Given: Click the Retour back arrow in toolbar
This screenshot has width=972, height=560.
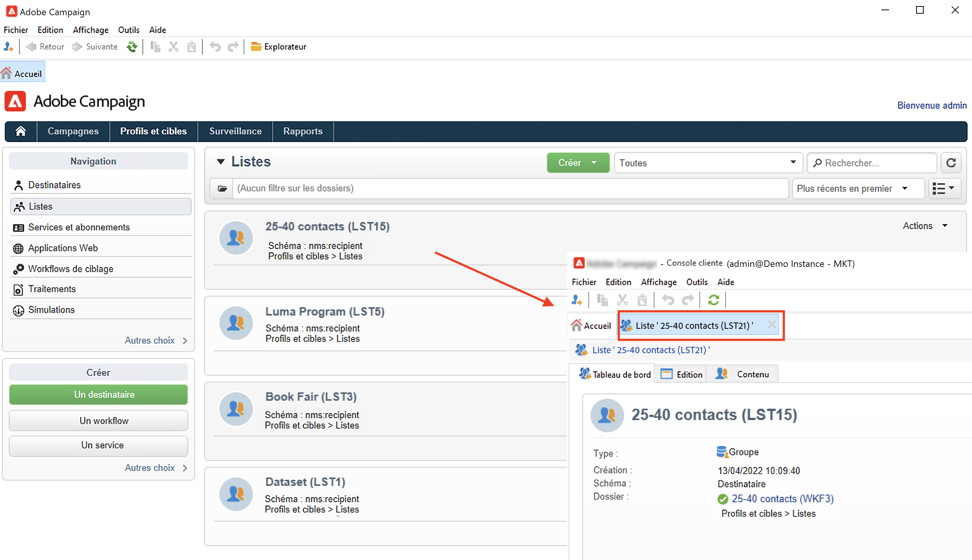Looking at the screenshot, I should point(32,46).
